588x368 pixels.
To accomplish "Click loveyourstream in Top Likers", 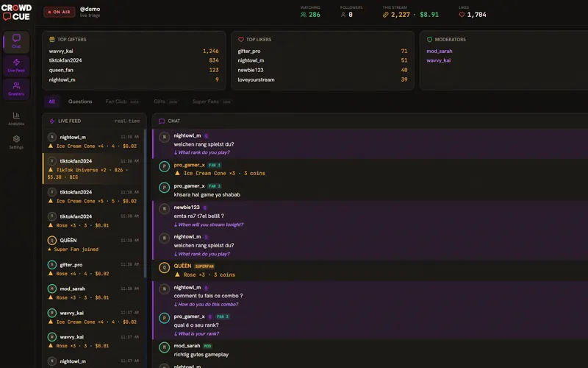I will click(x=256, y=79).
